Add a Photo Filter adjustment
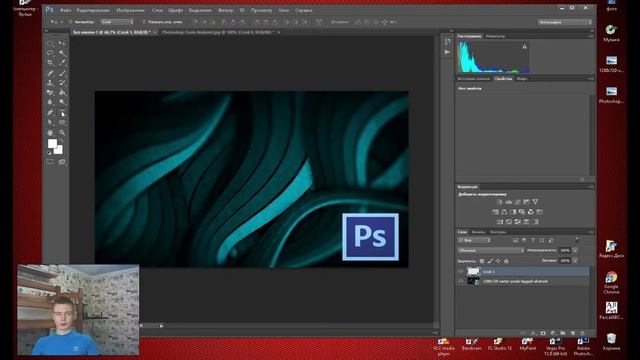Image resolution: width=640 pixels, height=360 pixels. (522, 212)
